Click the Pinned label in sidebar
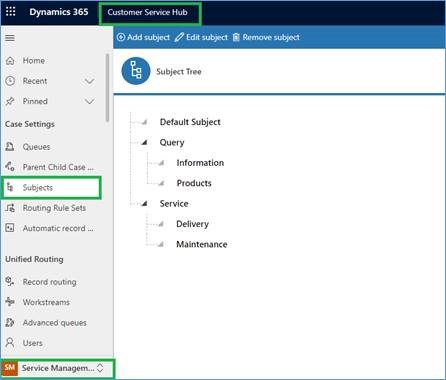The width and height of the screenshot is (446, 380). coord(35,101)
